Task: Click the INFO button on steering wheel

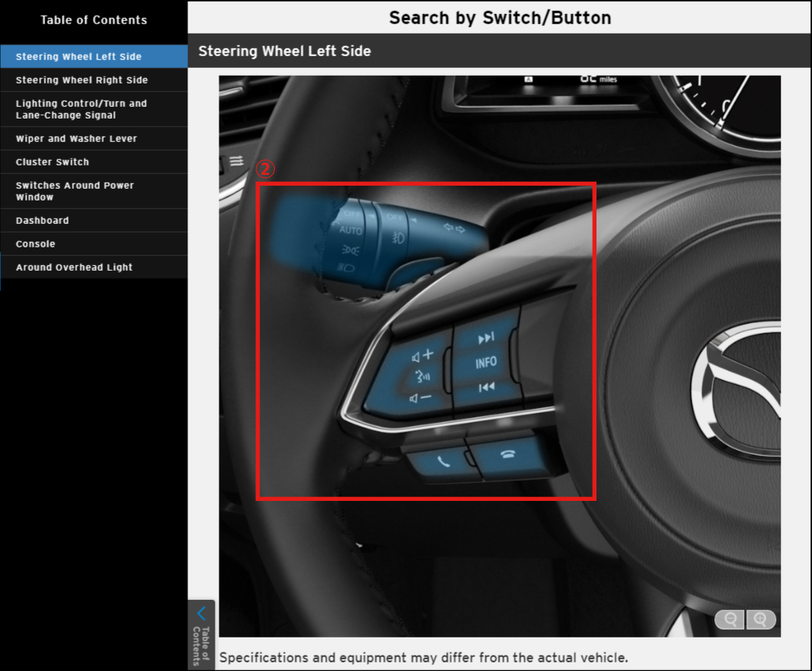Action: [486, 363]
